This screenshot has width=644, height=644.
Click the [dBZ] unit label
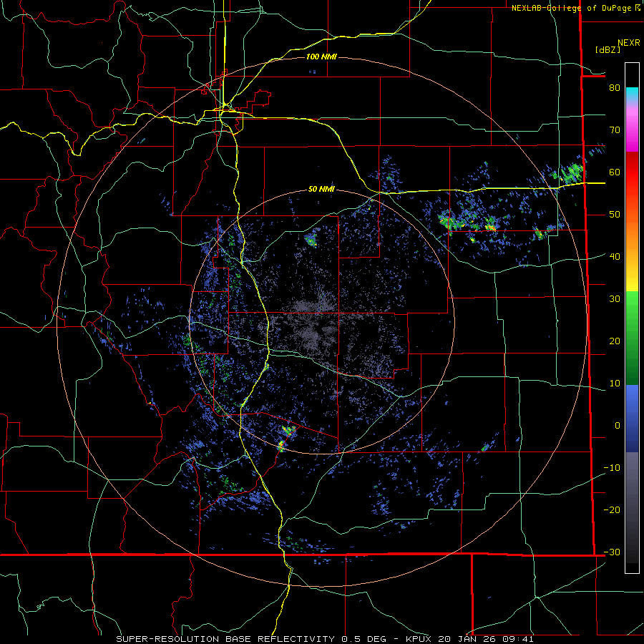click(608, 49)
